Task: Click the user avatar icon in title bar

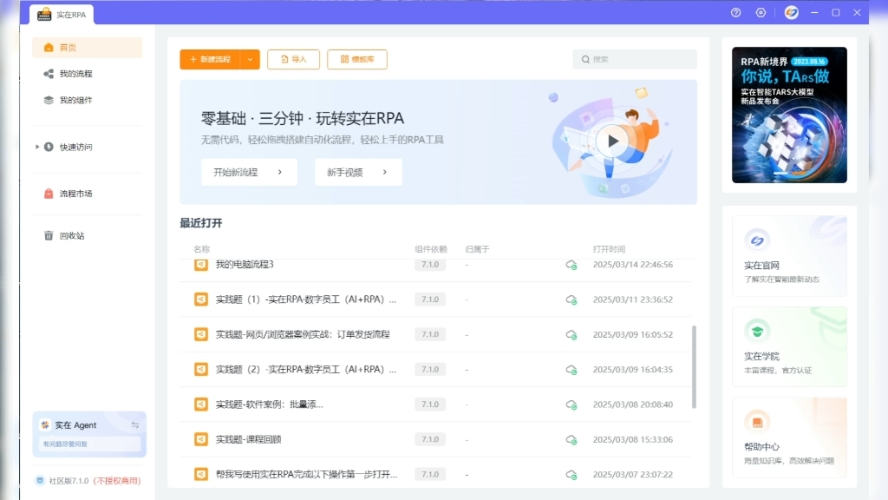Action: click(x=791, y=12)
